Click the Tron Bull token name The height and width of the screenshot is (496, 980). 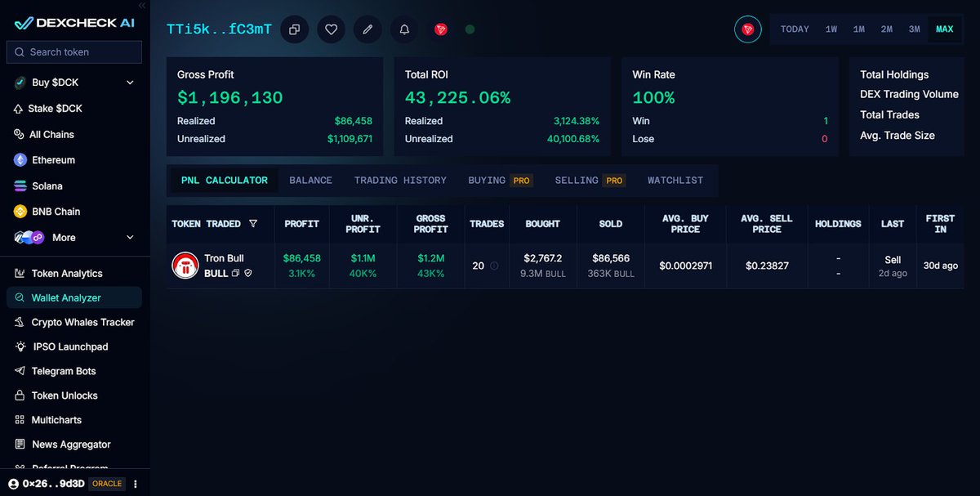tap(224, 258)
